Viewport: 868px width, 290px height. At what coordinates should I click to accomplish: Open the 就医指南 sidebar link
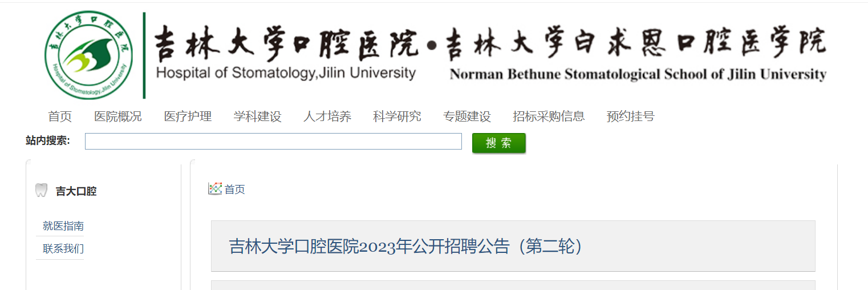click(63, 226)
